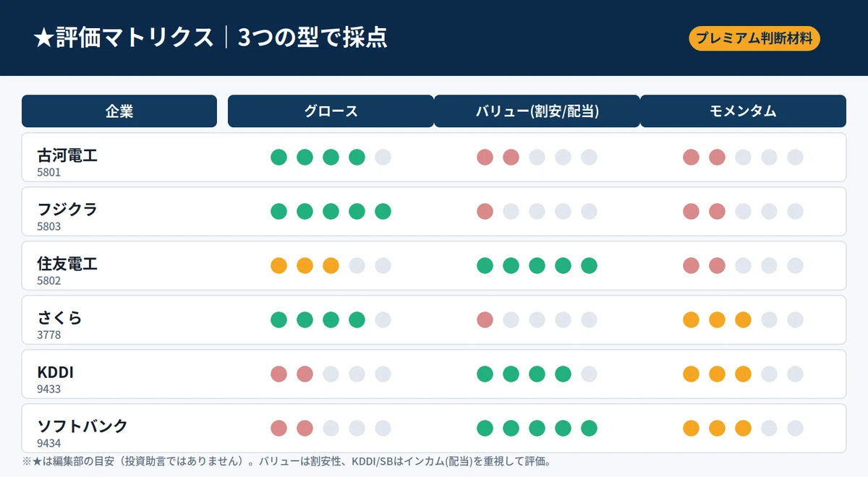Open the 古河電工 5801 company row
The width and height of the screenshot is (868, 477).
(x=434, y=158)
